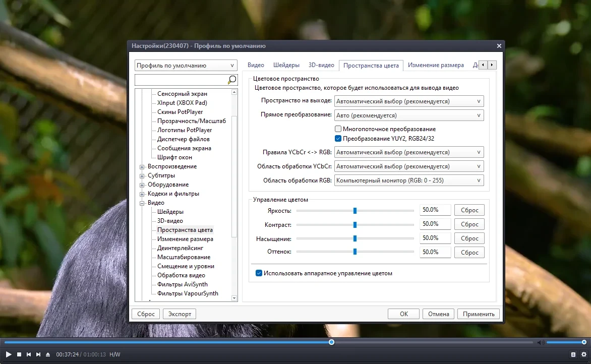Image resolution: width=591 pixels, height=364 pixels.
Task: Click tree scrollbar down arrow
Action: (x=234, y=298)
